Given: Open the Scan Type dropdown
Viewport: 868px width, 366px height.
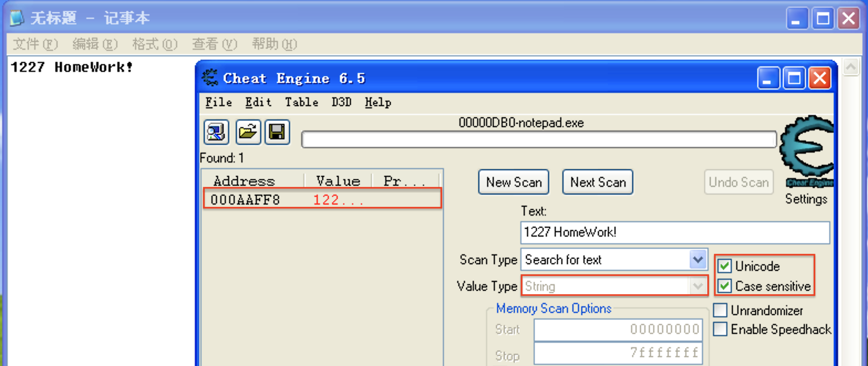Looking at the screenshot, I should [x=699, y=259].
